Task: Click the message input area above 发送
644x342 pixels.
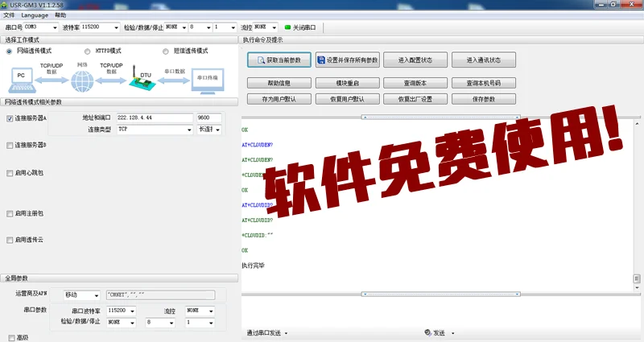Action: tap(440, 312)
